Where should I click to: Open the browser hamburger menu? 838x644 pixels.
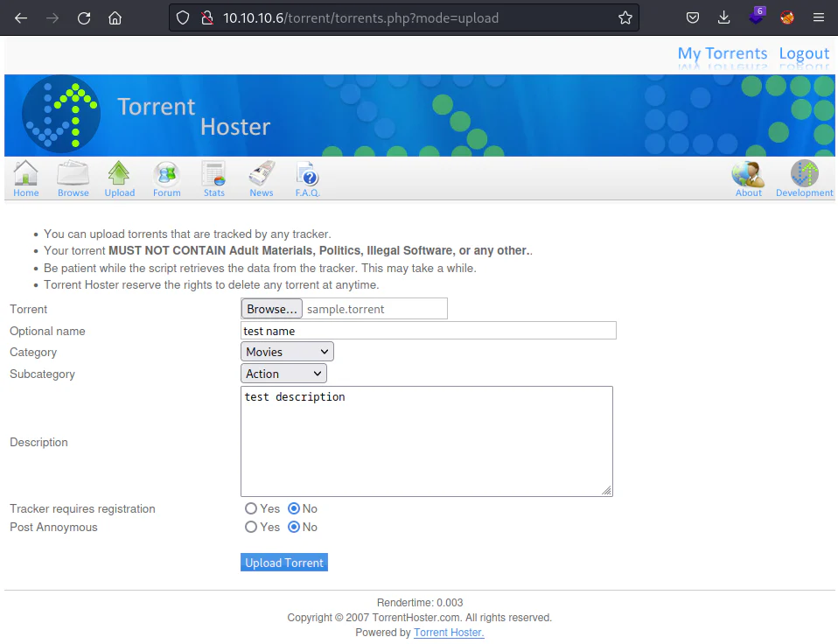pyautogui.click(x=818, y=18)
